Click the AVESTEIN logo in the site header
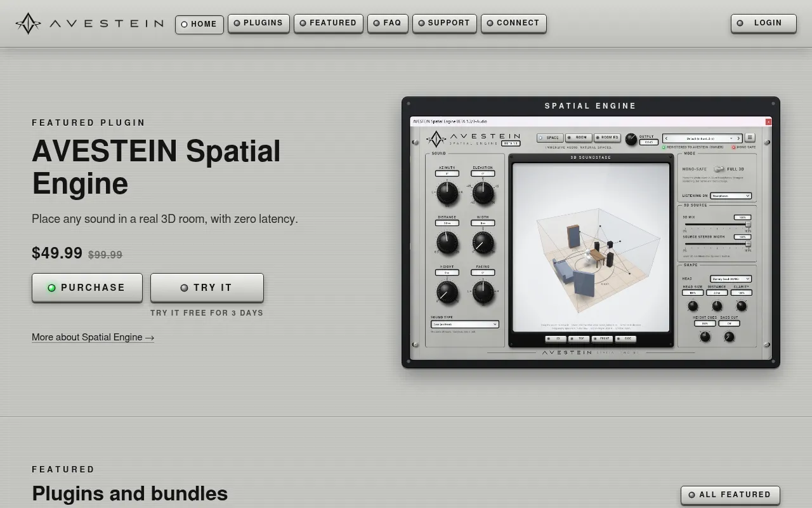The width and height of the screenshot is (812, 508). pyautogui.click(x=89, y=23)
